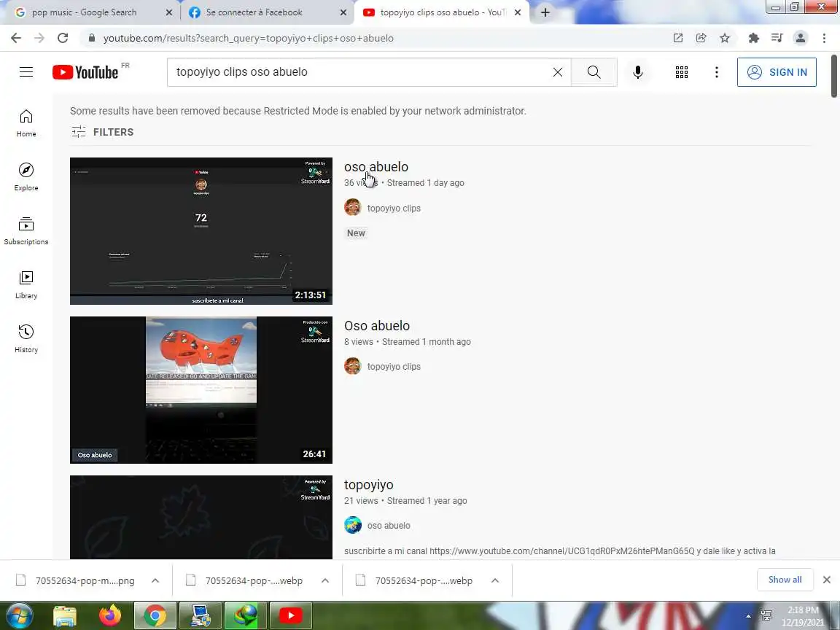This screenshot has width=840, height=630.
Task: Open the YouTube hamburger guide menu
Action: 26,71
